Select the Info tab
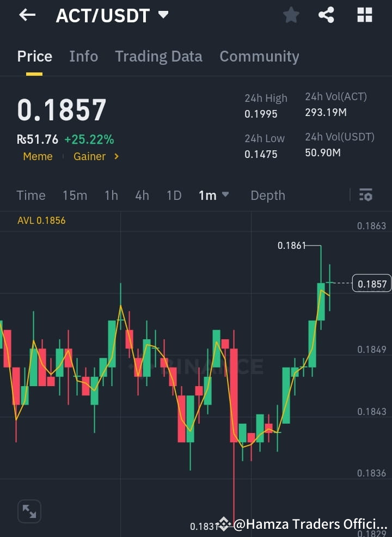The width and height of the screenshot is (392, 537). [x=83, y=56]
